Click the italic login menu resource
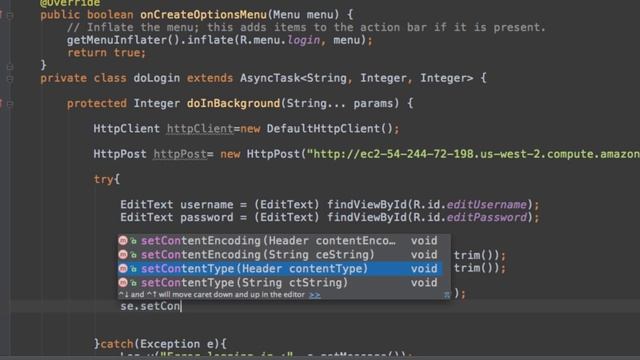This screenshot has height=360, width=640. (304, 40)
